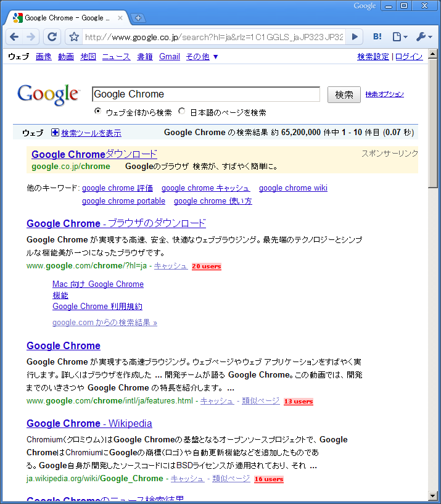Click the bold ウェブ label in top navigation
This screenshot has width=441, height=504.
[19, 57]
